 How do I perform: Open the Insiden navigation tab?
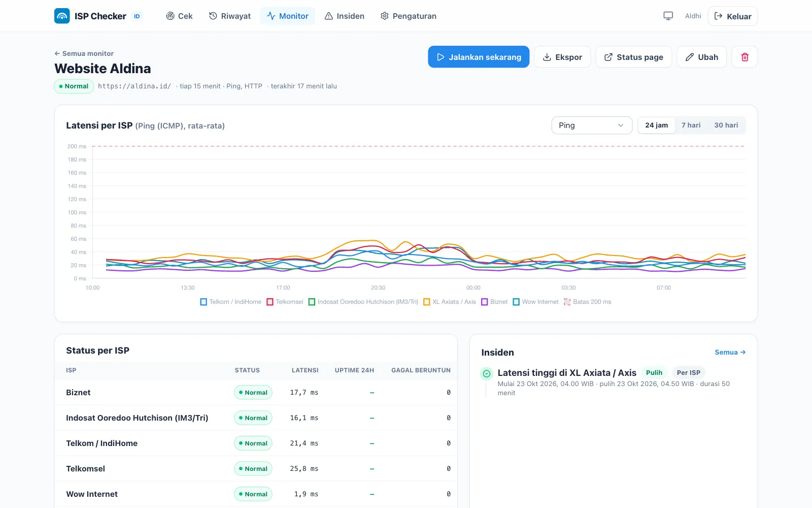(x=344, y=16)
